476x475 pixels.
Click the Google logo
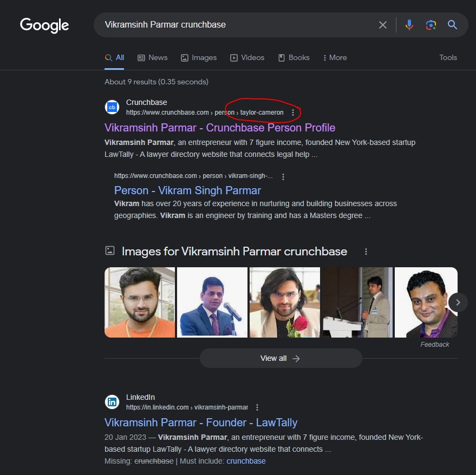(44, 25)
